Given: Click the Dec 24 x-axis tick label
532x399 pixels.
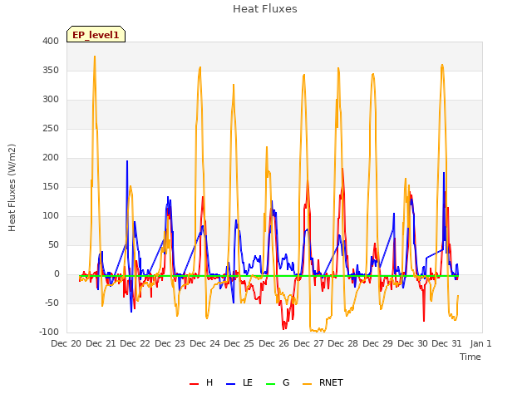Looking at the screenshot, I should 205,343.
